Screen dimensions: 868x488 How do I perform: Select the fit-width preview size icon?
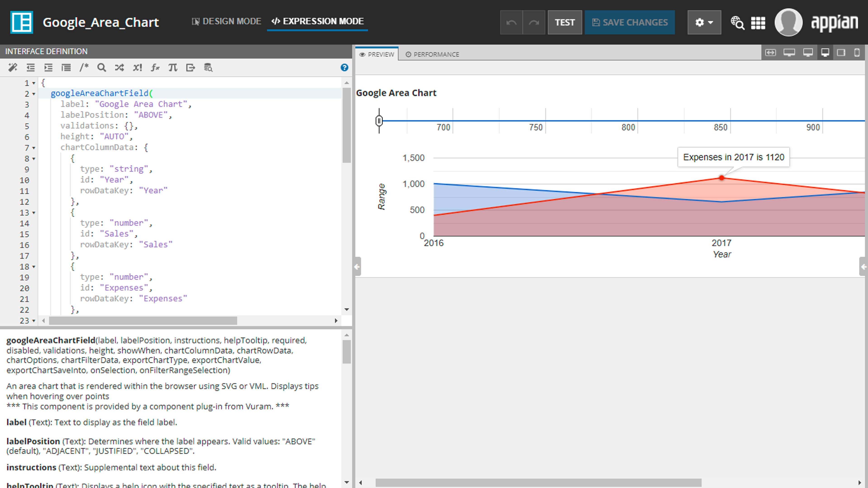pyautogui.click(x=770, y=53)
